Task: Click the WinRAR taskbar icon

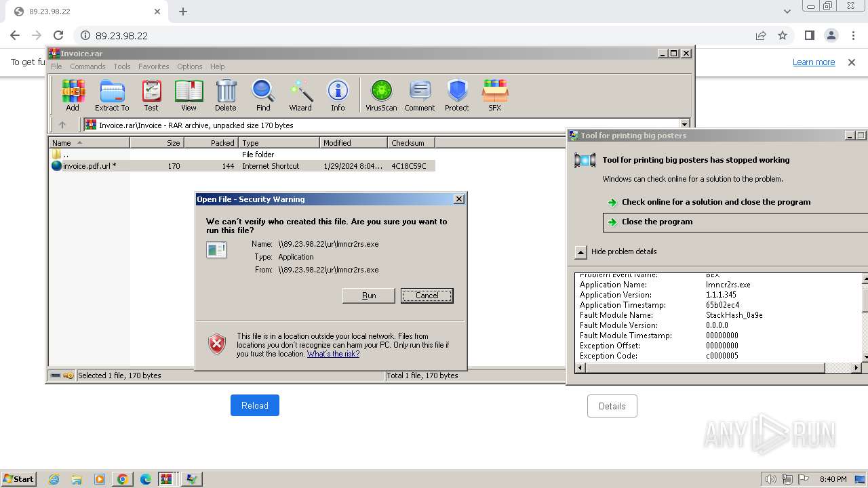Action: point(167,479)
